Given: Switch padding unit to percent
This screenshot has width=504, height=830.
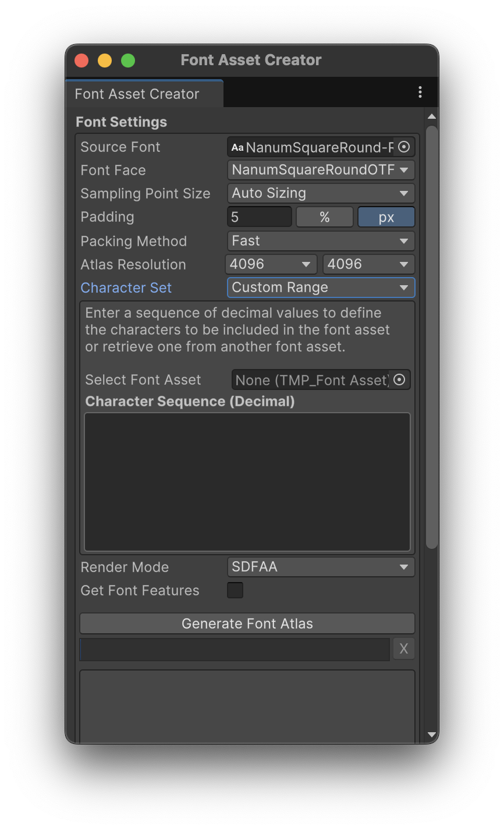Looking at the screenshot, I should pyautogui.click(x=325, y=217).
